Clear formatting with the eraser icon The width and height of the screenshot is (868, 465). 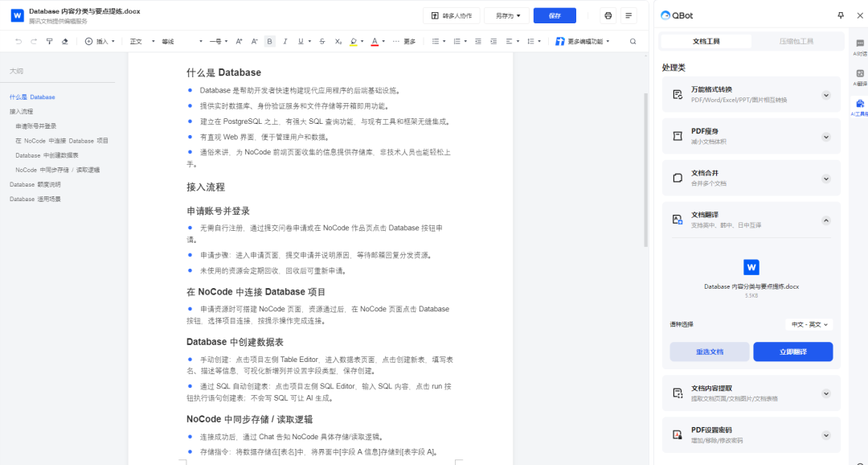[65, 41]
